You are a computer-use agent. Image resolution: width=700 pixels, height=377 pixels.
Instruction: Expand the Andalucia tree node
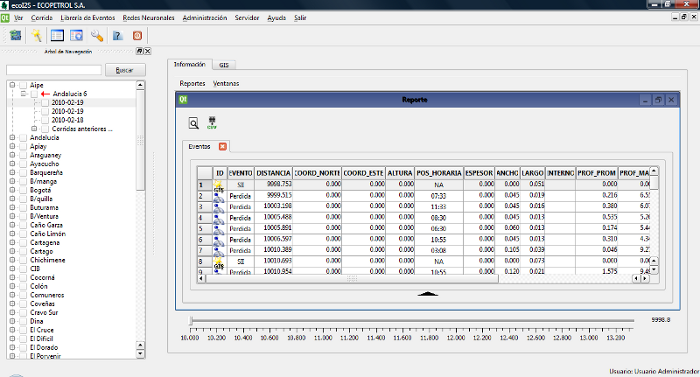pos(12,138)
